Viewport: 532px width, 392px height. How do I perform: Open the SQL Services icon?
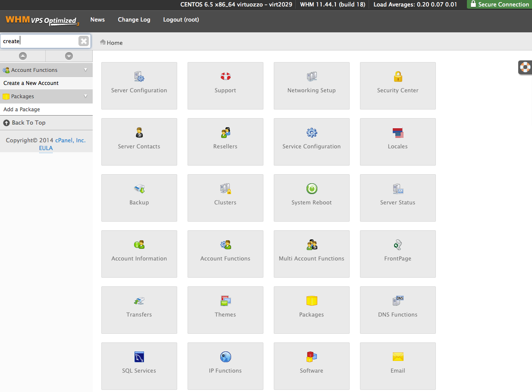[139, 357]
